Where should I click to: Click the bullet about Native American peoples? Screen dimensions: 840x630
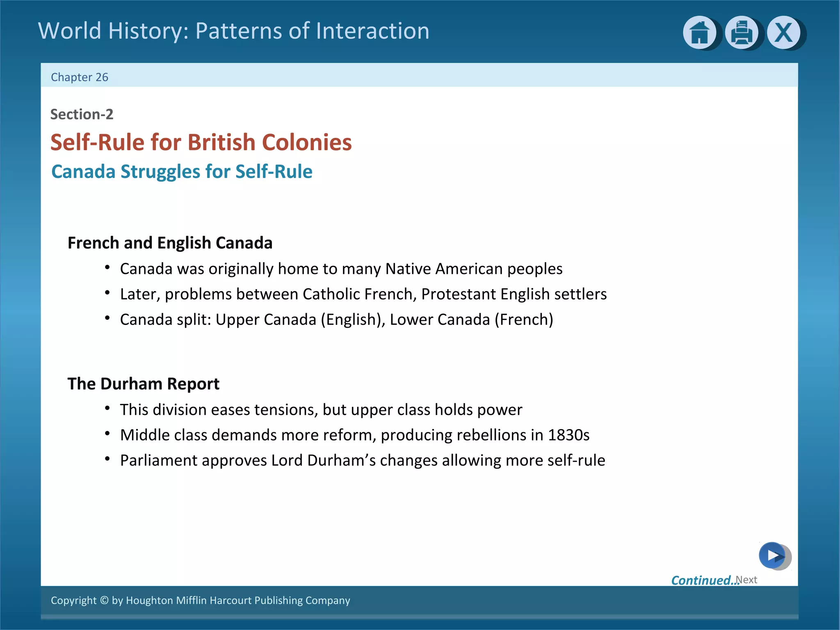tap(341, 269)
